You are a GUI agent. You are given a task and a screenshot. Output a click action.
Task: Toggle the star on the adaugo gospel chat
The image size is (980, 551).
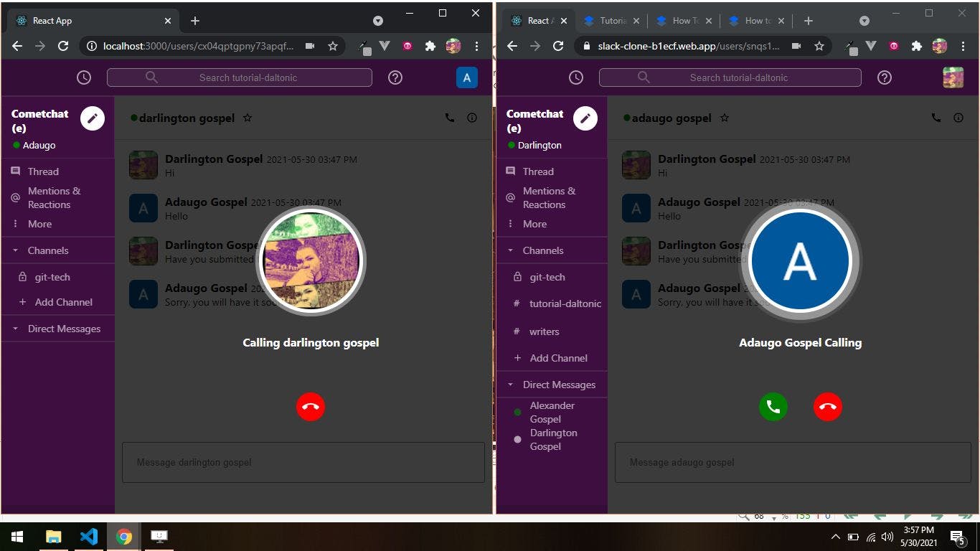coord(725,118)
